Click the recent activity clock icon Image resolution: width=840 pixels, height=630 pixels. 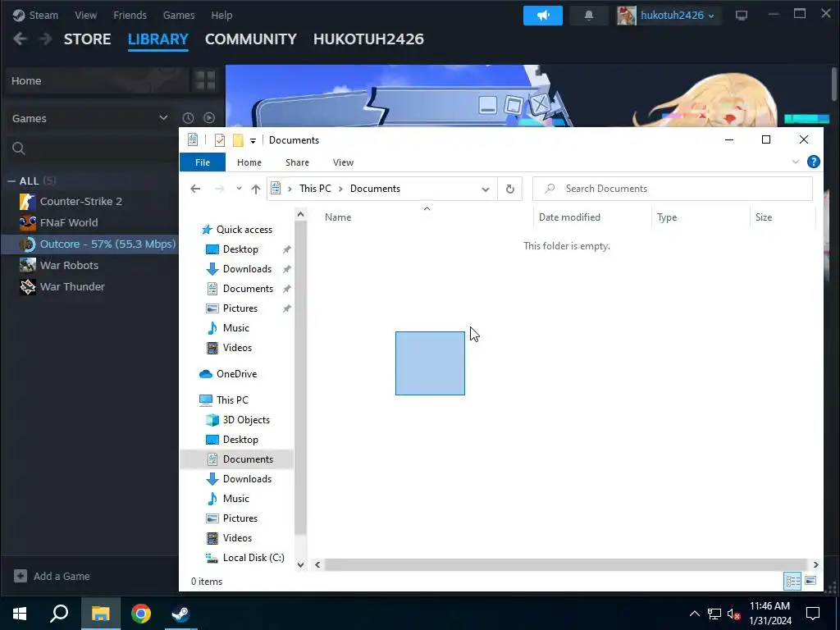(x=188, y=118)
